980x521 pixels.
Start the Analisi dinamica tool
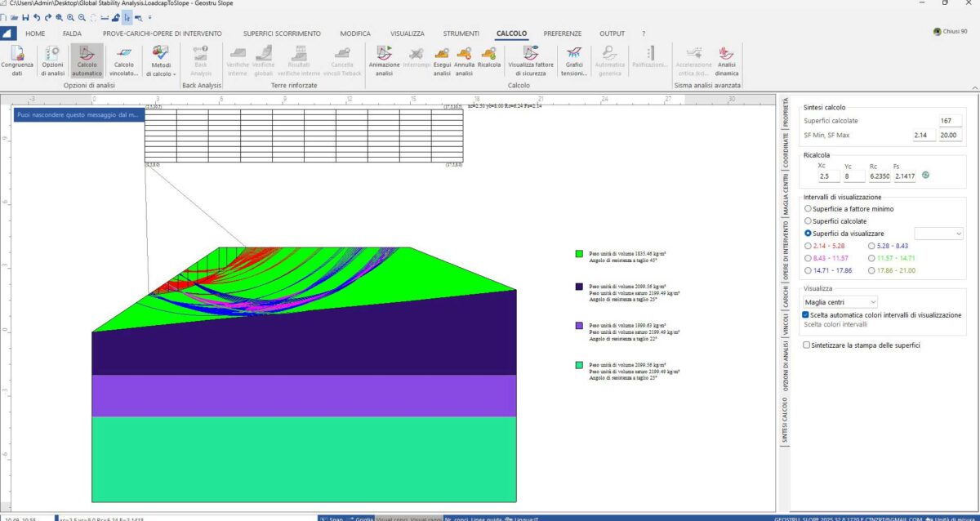pyautogui.click(x=727, y=61)
